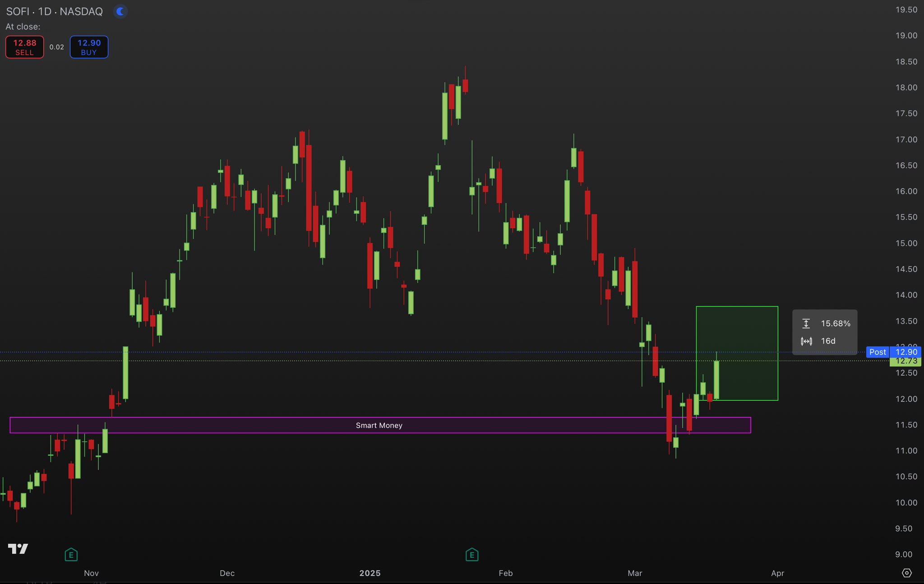Select the Smart Money rectangle label

[x=379, y=425]
